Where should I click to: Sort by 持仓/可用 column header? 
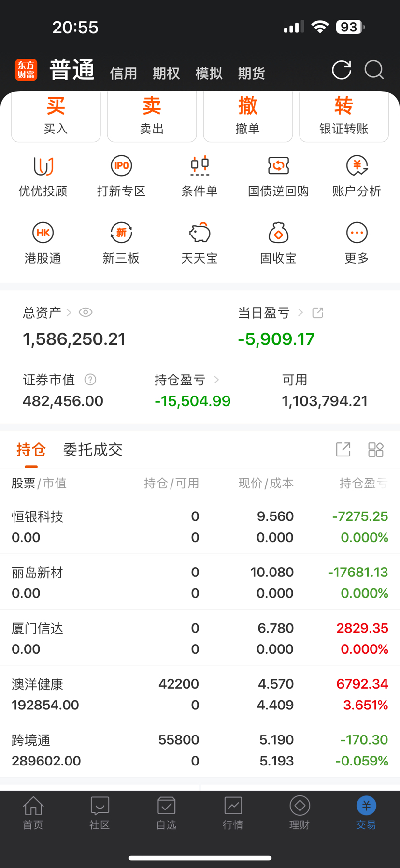(171, 484)
